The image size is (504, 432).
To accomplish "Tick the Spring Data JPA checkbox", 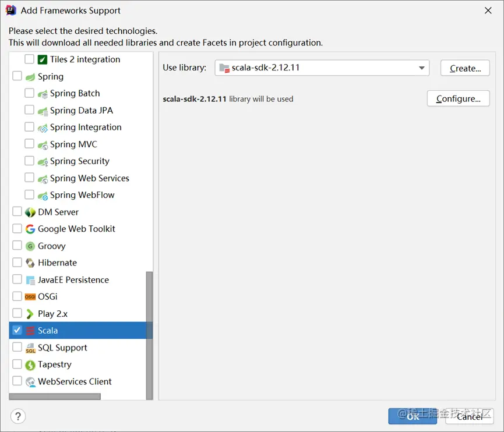I will (29, 110).
